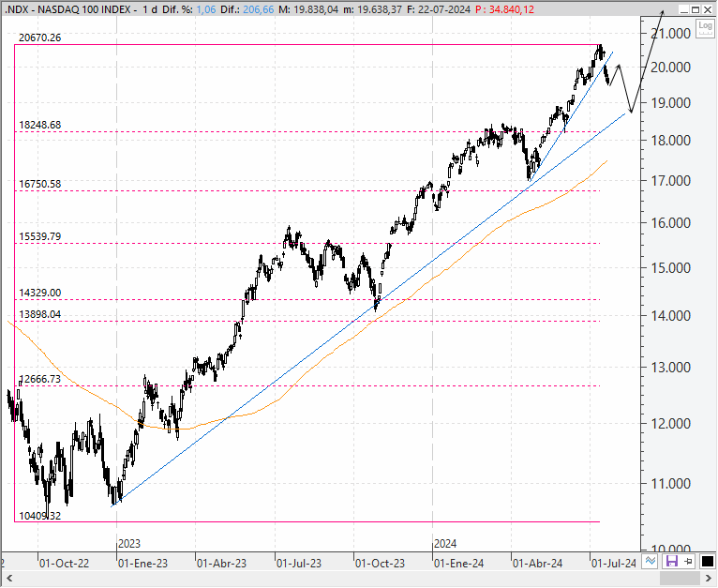Click the m: 19.638,37 low value
The image size is (718, 588).
(x=372, y=9)
